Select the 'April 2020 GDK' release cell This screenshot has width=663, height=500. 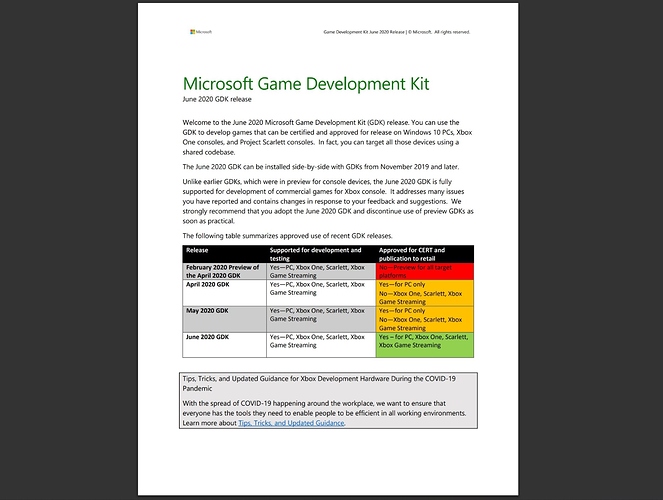(225, 293)
